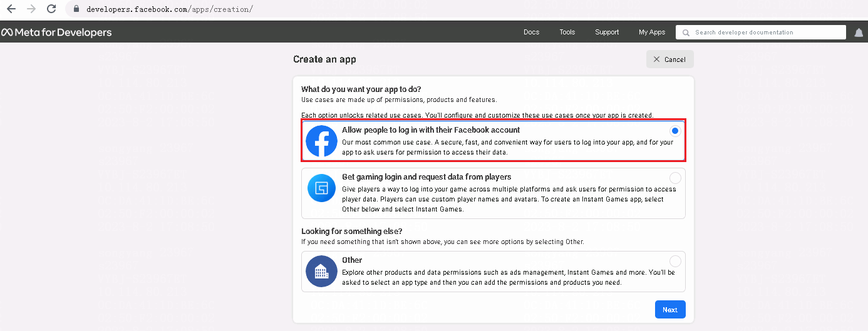This screenshot has width=868, height=331.
Task: Select the gaming login radio button
Action: point(675,178)
